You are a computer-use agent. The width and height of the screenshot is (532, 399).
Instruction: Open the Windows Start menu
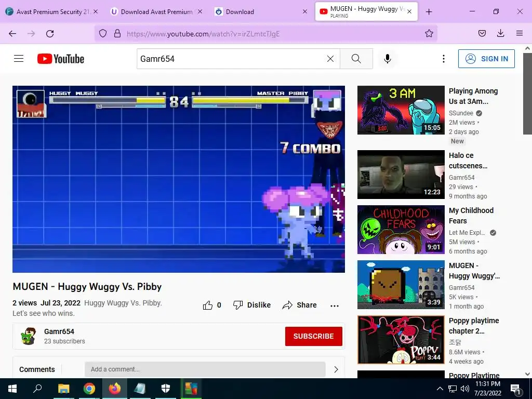pyautogui.click(x=12, y=389)
